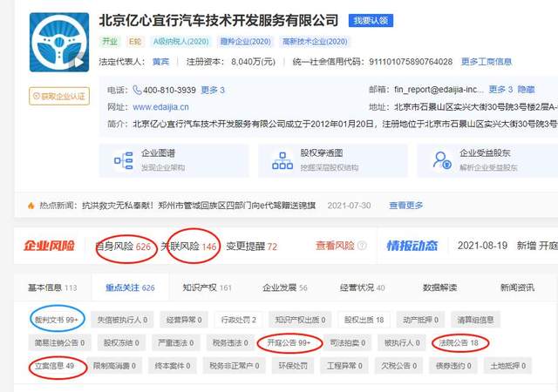Click the 获取企业认证 button
558x392 pixels.
pyautogui.click(x=59, y=96)
